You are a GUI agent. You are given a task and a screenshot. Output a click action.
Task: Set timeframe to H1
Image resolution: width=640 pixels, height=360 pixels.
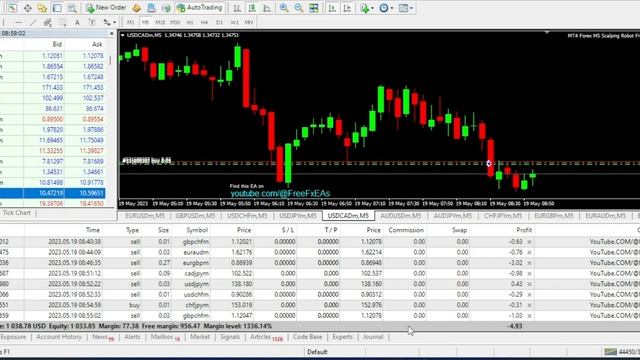coord(190,22)
